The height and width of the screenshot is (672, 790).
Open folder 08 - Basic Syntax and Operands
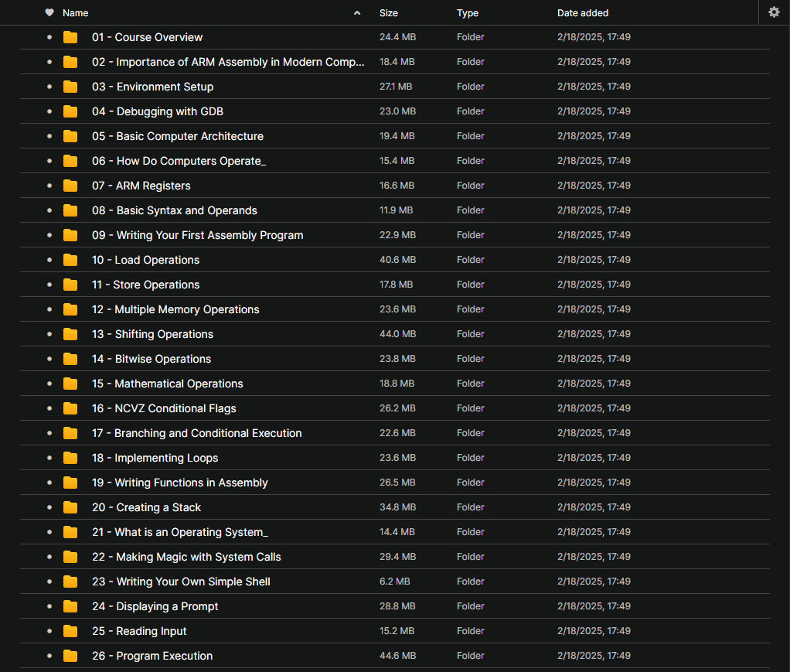click(175, 210)
